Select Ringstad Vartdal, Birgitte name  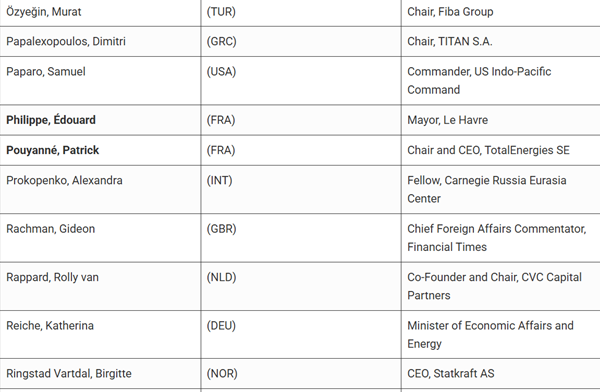69,374
